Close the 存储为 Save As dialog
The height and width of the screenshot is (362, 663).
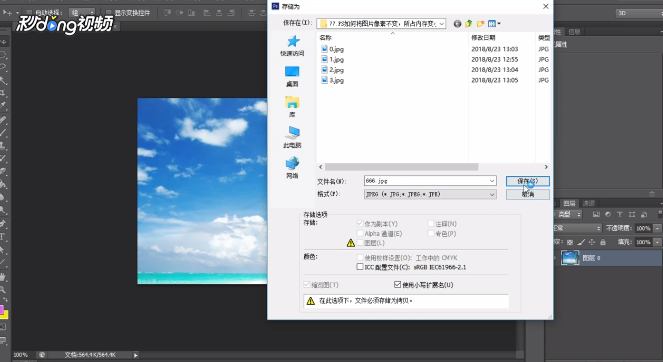[545, 6]
